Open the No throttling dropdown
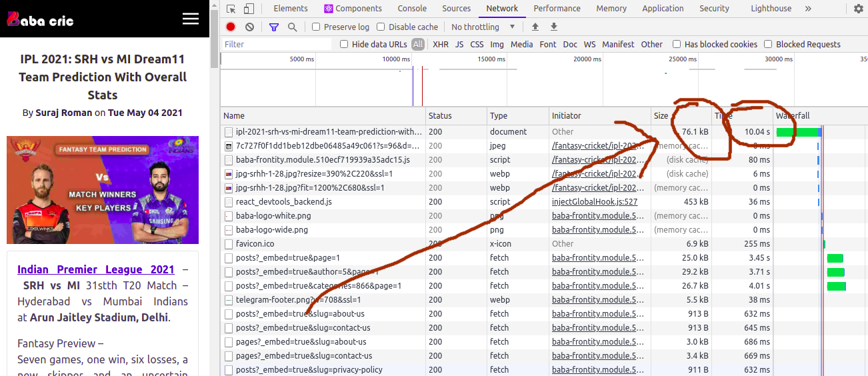 tap(483, 27)
